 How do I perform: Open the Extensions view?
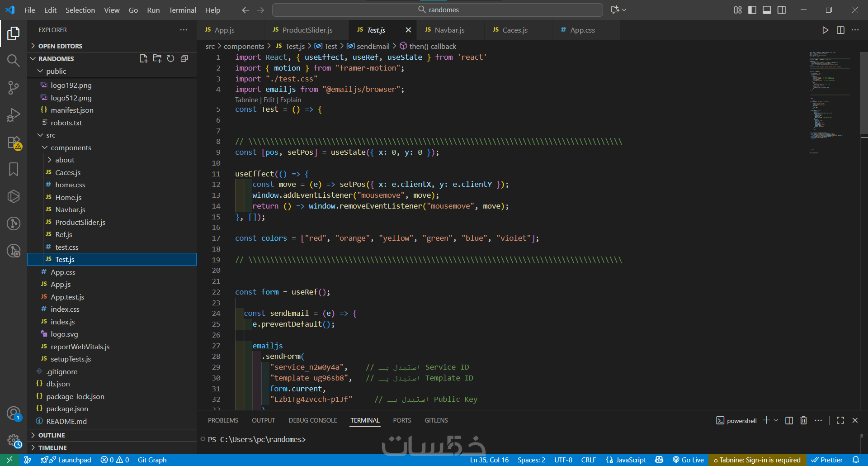13,143
